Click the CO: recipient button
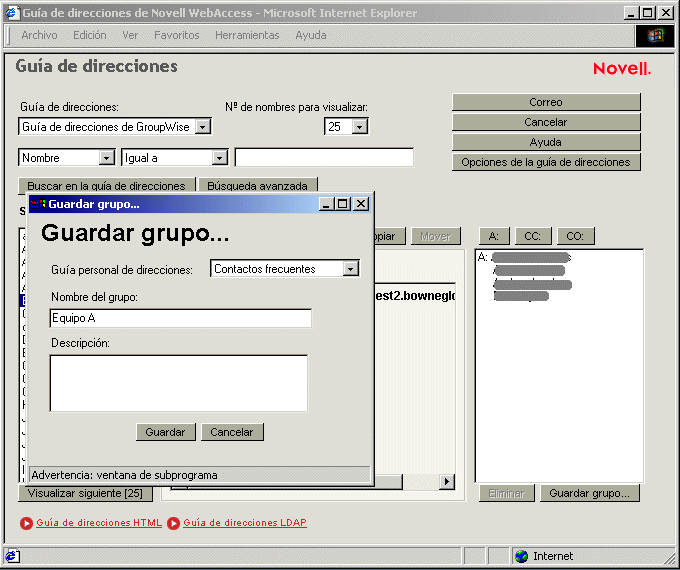 (x=575, y=236)
